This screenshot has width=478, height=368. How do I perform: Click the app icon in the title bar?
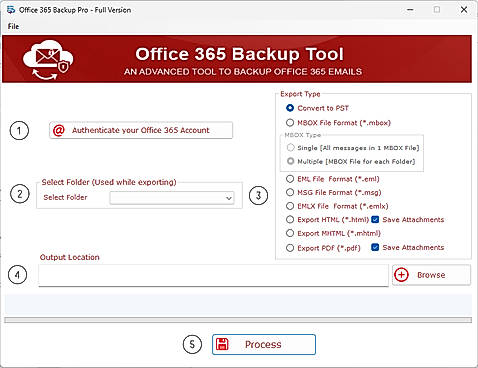11,10
